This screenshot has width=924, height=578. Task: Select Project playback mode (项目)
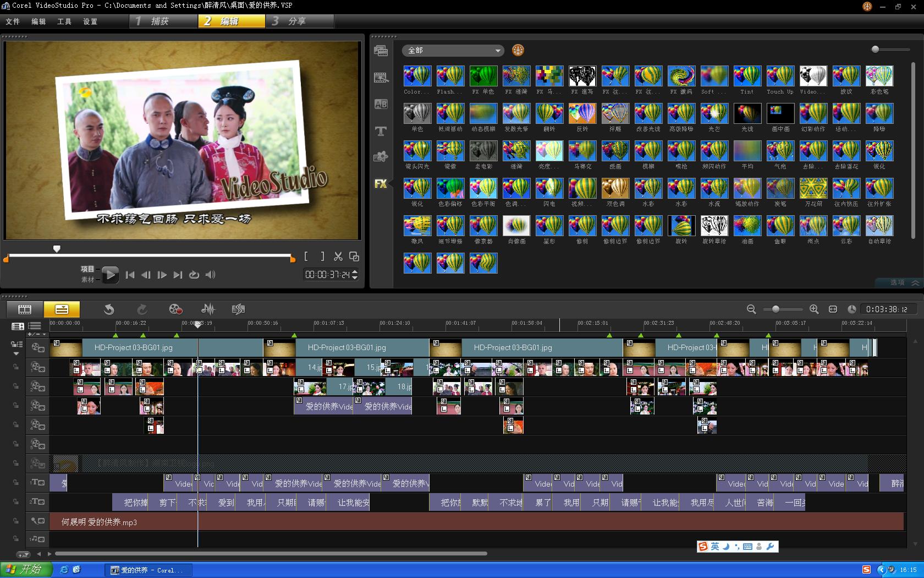[87, 269]
